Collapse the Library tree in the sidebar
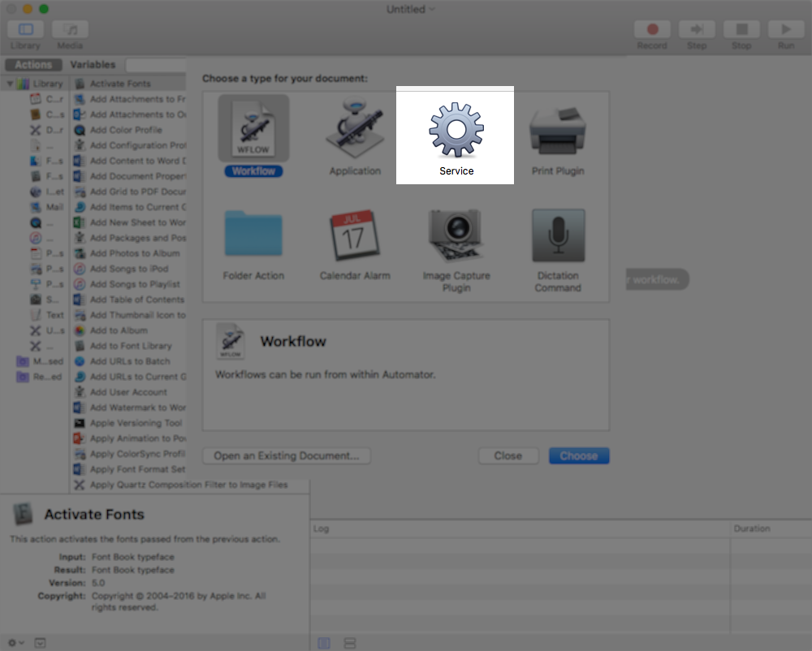The image size is (812, 651). pos(9,83)
